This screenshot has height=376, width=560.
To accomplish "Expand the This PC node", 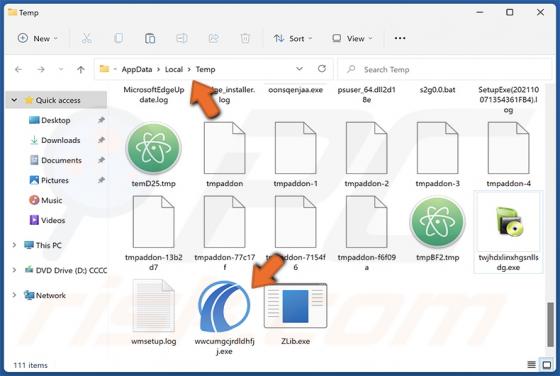I will coord(14,245).
